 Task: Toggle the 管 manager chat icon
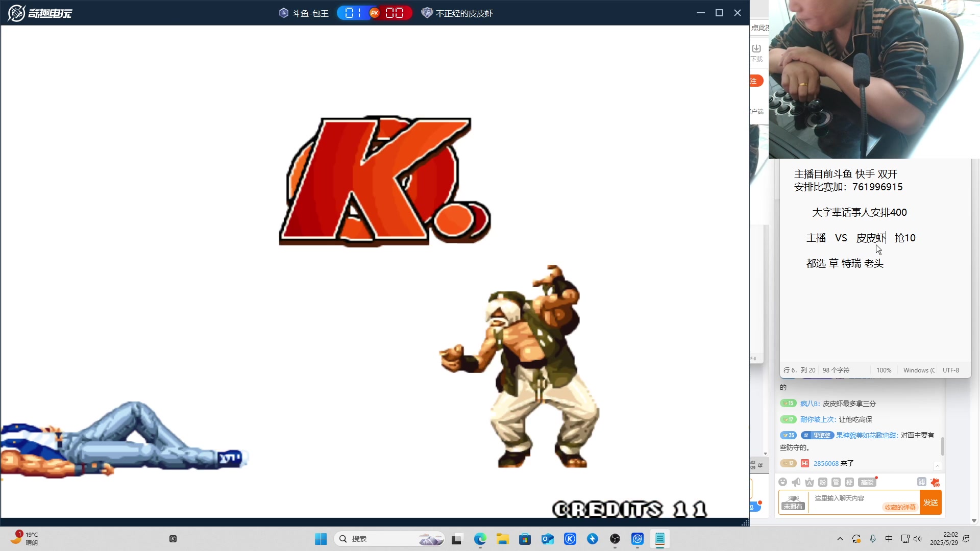click(836, 482)
